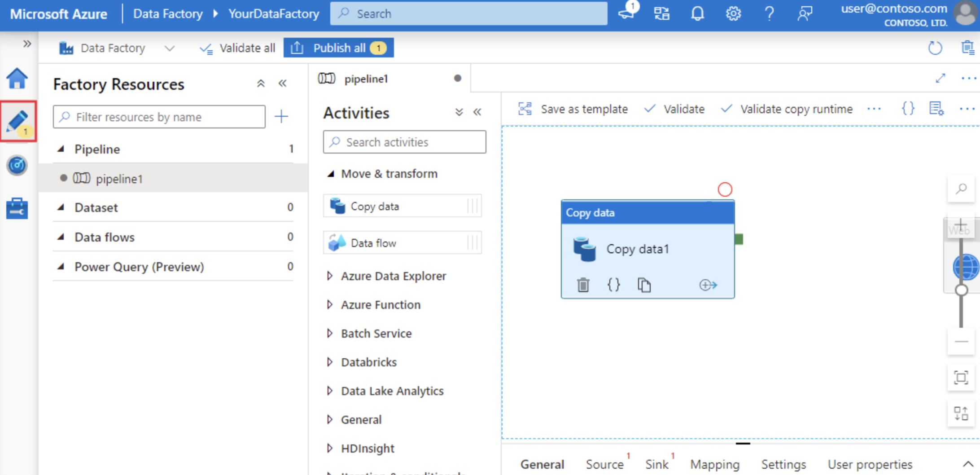
Task: Select the Mapping tab at bottom
Action: [715, 464]
